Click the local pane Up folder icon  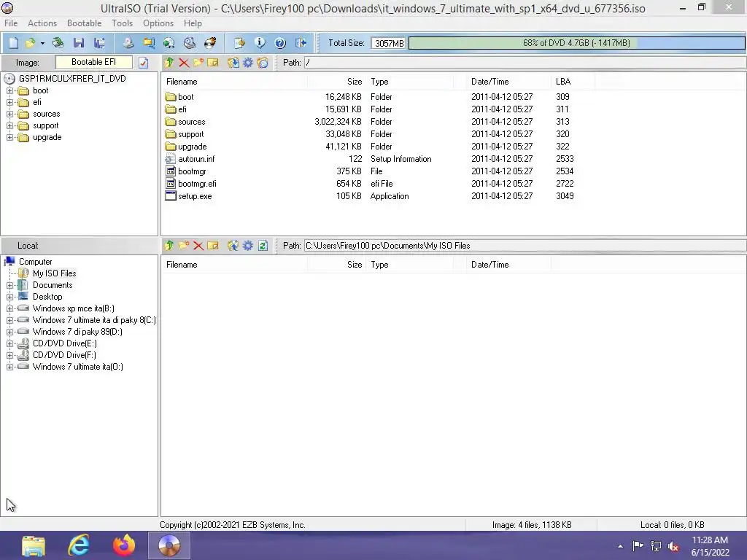pos(169,245)
